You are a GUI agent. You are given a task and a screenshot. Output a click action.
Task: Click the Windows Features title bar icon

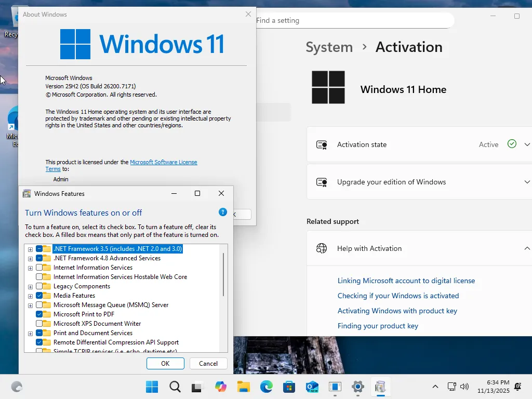[26, 193]
